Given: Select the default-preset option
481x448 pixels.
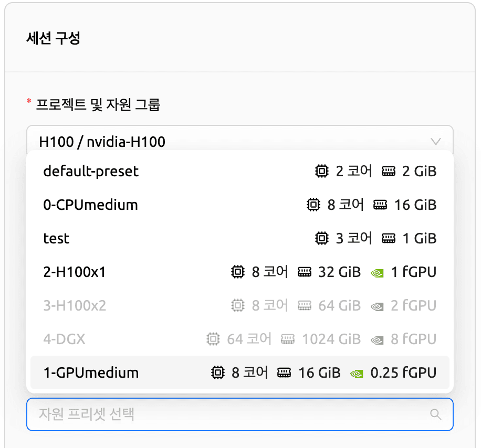Looking at the screenshot, I should pos(91,171).
